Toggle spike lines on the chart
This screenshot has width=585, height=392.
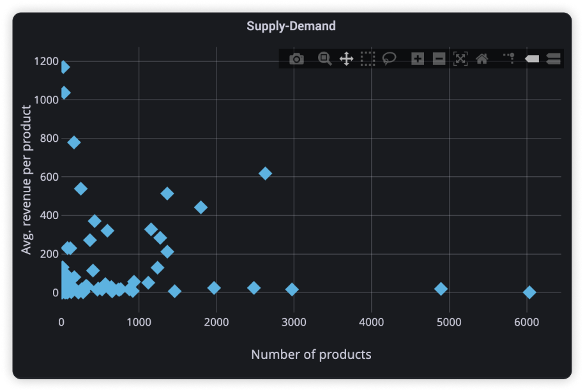[x=510, y=58]
